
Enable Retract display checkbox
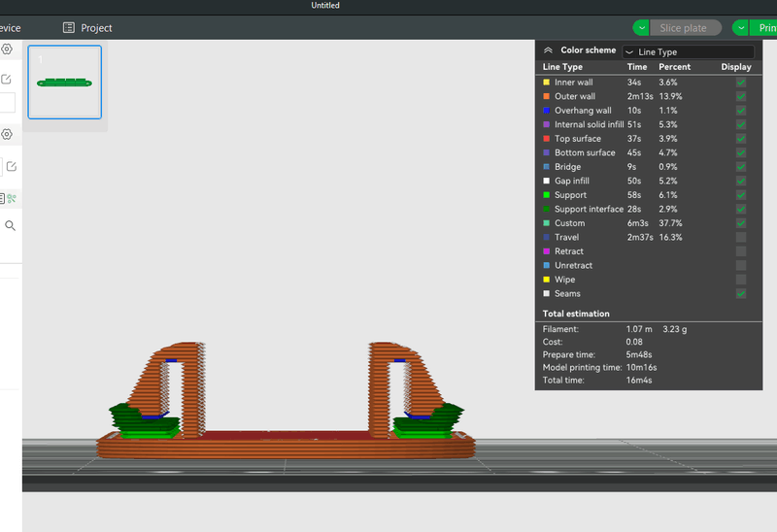pyautogui.click(x=741, y=251)
